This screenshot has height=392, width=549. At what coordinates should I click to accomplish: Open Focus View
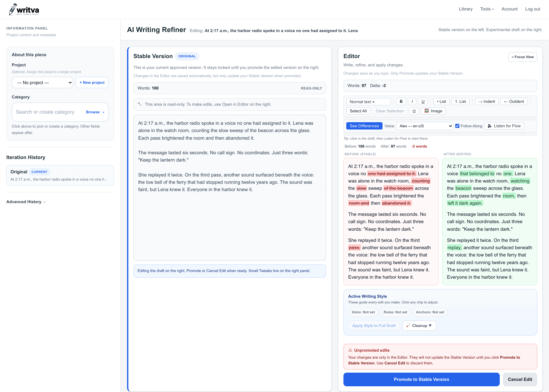point(522,57)
